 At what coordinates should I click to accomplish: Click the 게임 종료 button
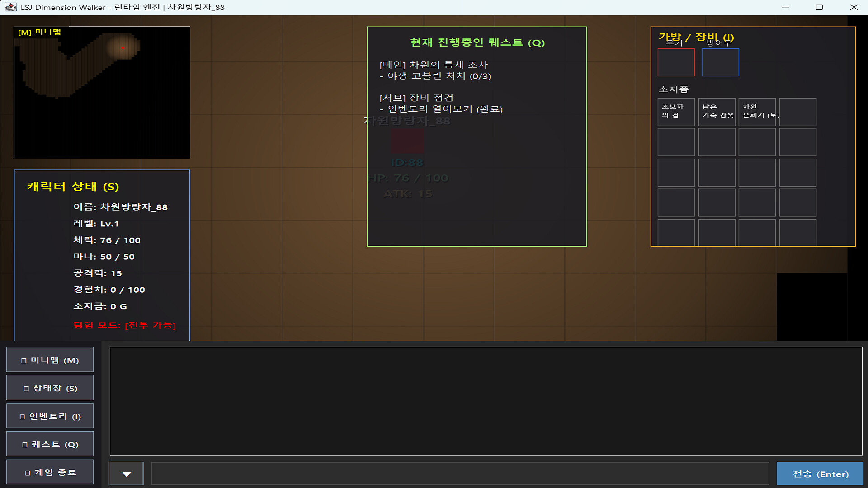pos(50,472)
